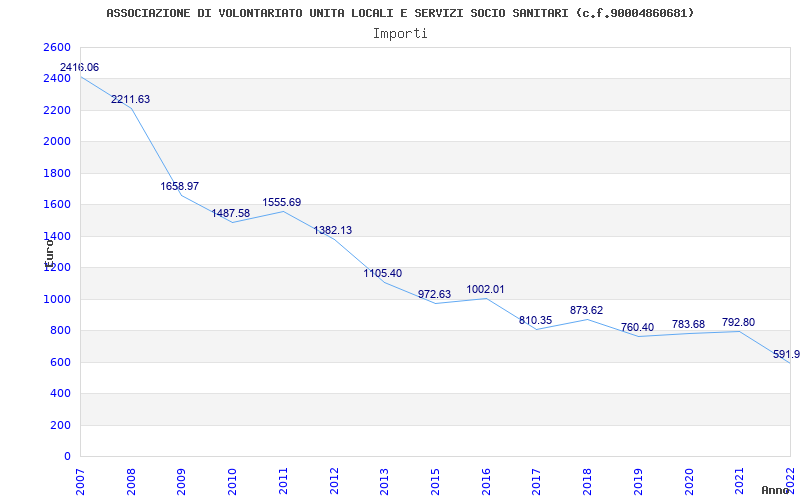
Task: Select the 2211.63 value for 2008
Action: [131, 99]
